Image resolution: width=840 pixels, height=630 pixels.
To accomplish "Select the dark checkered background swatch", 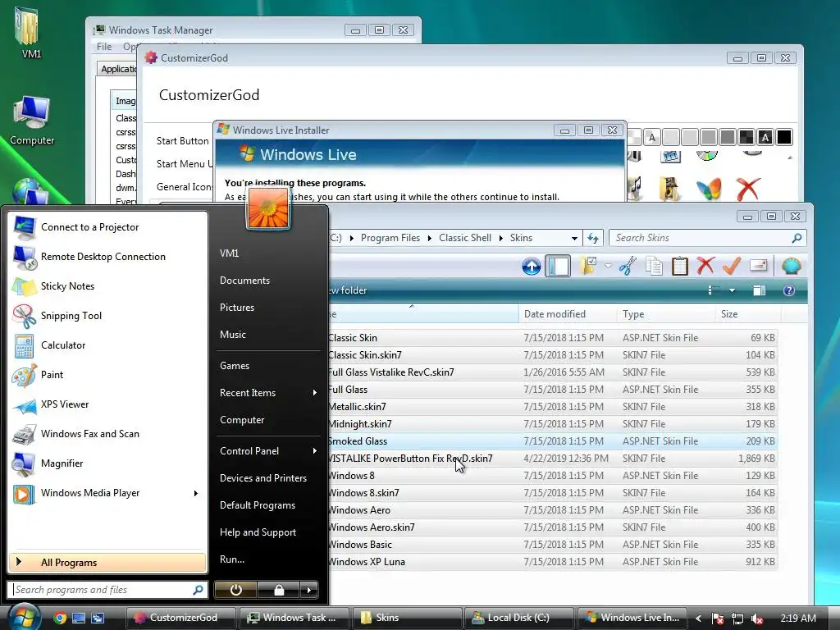I will pos(746,138).
